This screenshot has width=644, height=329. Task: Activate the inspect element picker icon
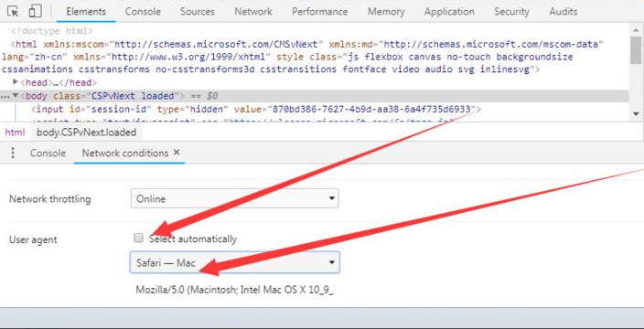(13, 12)
